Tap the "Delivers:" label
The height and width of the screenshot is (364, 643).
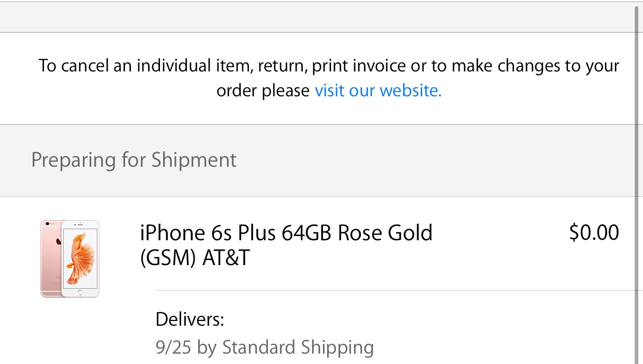tap(190, 319)
